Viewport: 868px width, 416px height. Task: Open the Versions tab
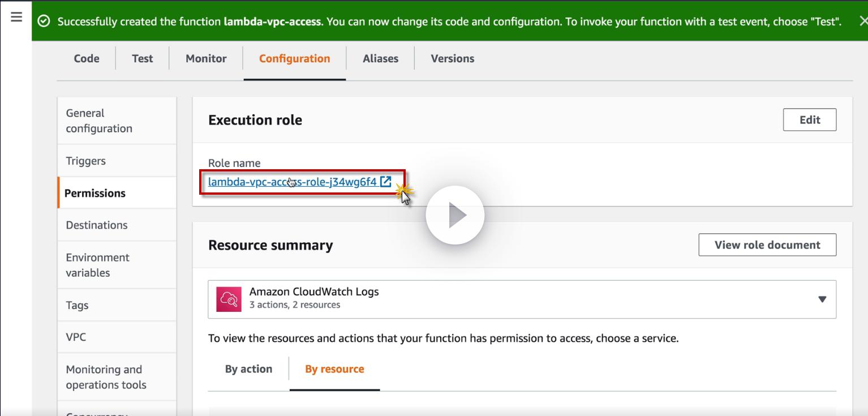[452, 58]
